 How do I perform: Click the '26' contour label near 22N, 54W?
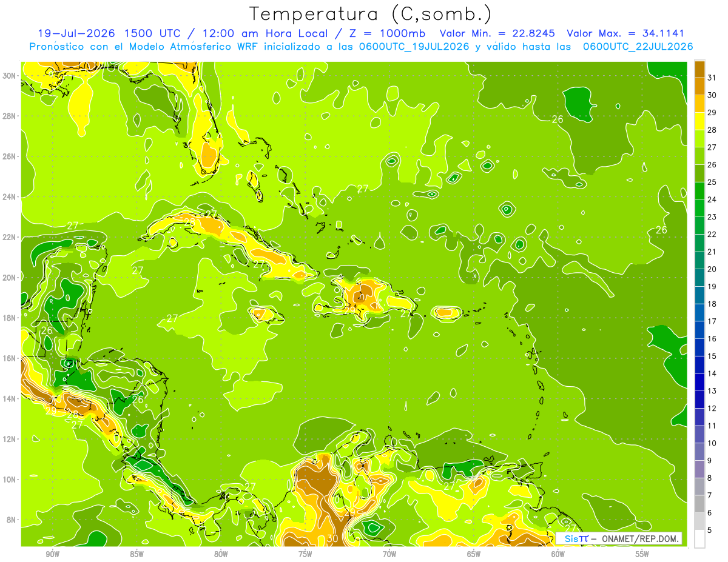click(x=661, y=230)
